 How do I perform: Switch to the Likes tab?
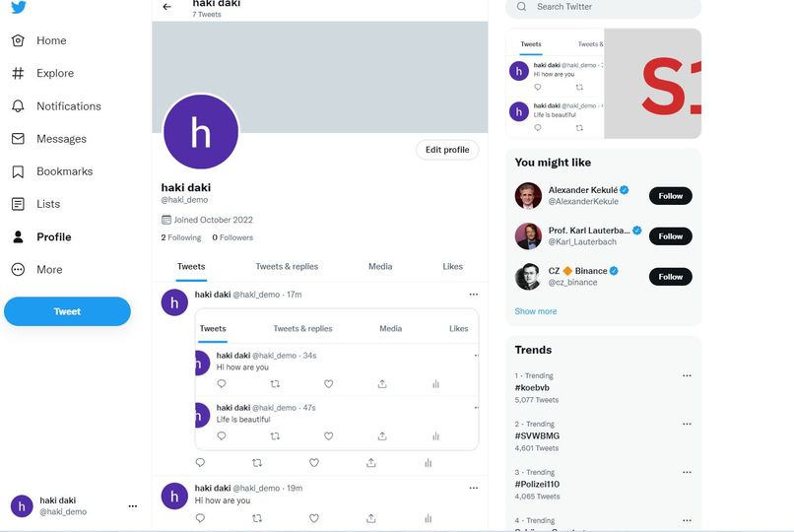(x=452, y=266)
